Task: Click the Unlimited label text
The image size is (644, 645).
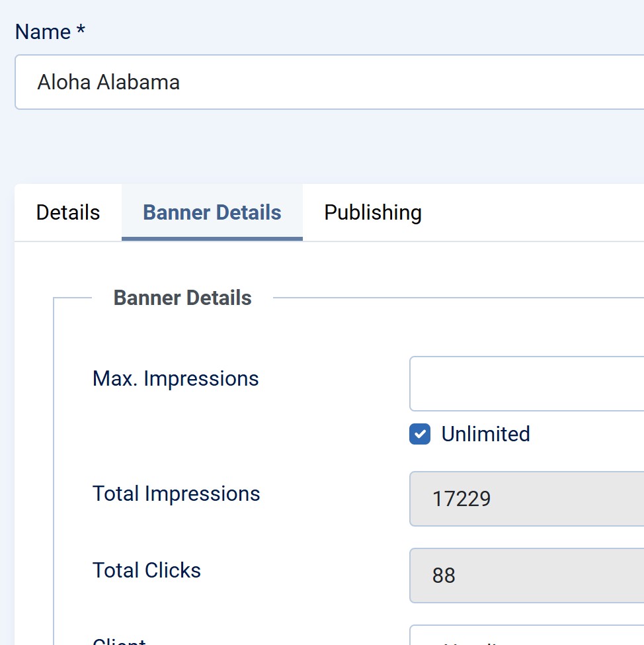Action: tap(485, 434)
